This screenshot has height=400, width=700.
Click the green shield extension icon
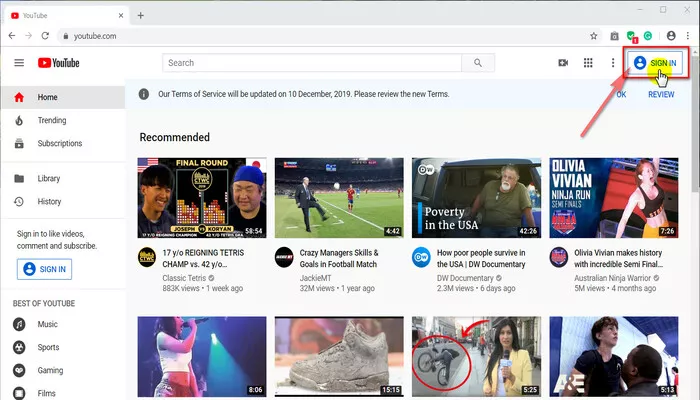point(631,36)
